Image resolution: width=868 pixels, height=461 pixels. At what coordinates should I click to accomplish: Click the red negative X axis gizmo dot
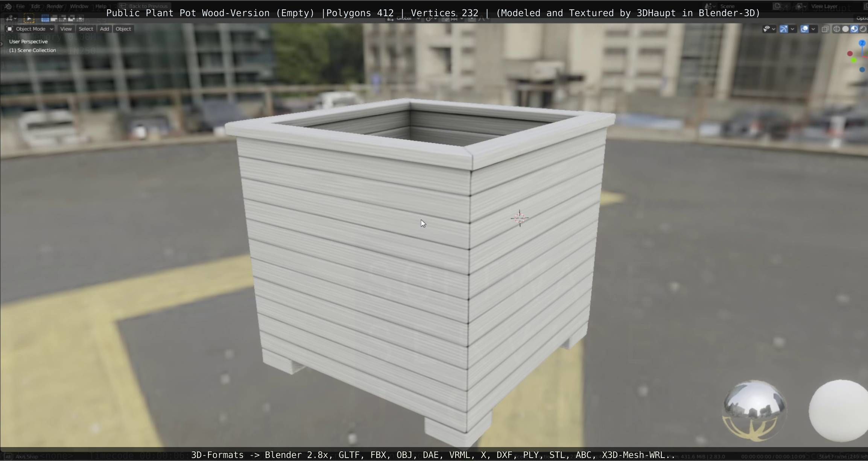click(850, 54)
